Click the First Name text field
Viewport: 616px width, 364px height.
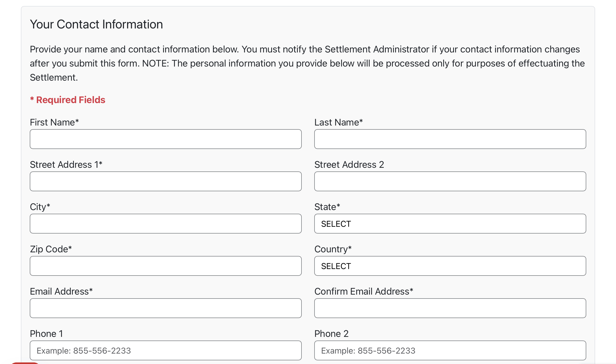(166, 139)
